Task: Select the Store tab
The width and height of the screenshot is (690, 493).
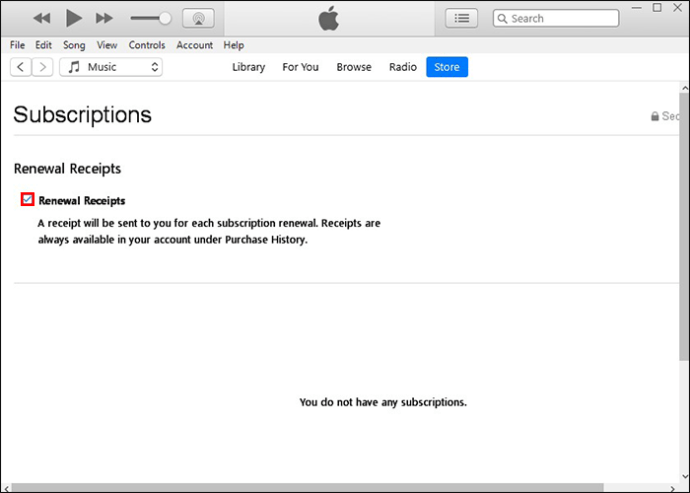Action: pos(447,67)
